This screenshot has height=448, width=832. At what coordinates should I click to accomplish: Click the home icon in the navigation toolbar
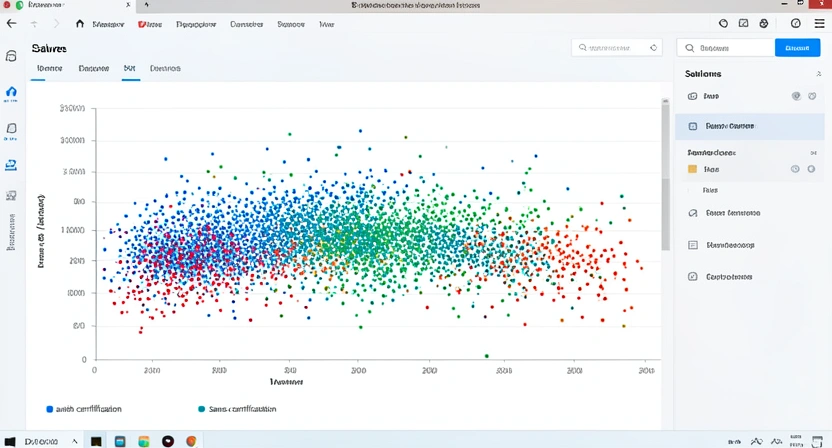pyautogui.click(x=80, y=22)
